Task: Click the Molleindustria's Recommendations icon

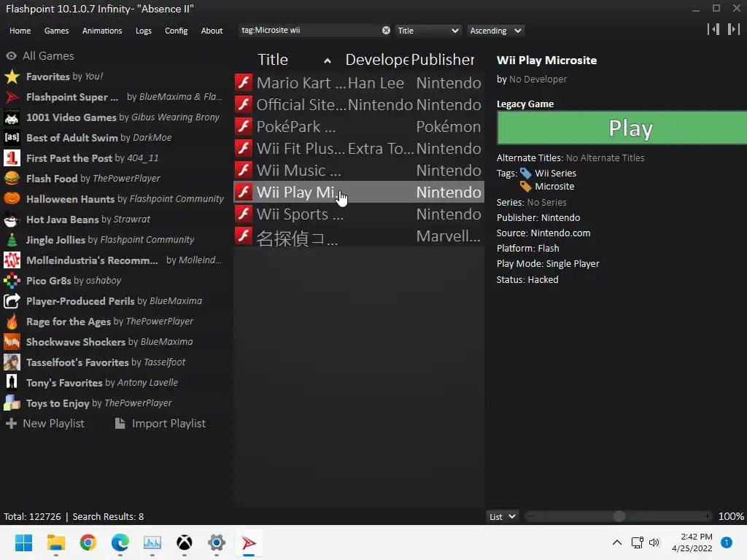Action: click(x=12, y=260)
